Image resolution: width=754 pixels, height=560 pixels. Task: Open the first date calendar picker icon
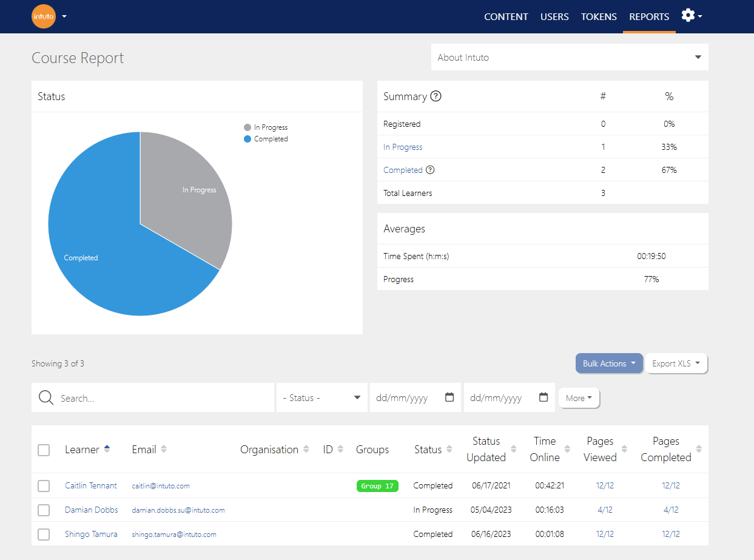(449, 397)
